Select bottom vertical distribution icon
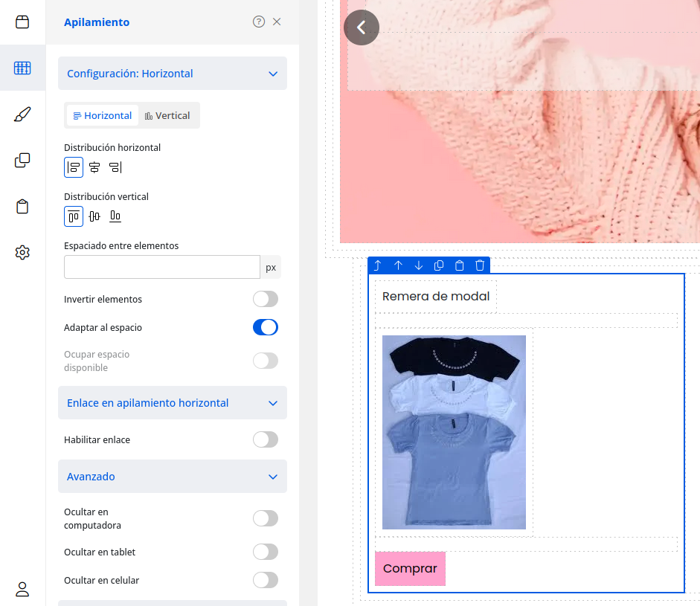This screenshot has height=606, width=700. coord(115,216)
